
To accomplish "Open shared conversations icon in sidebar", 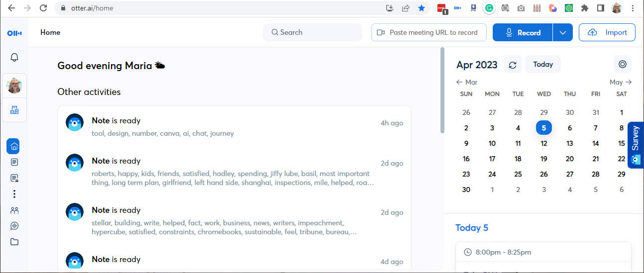I will click(14, 178).
